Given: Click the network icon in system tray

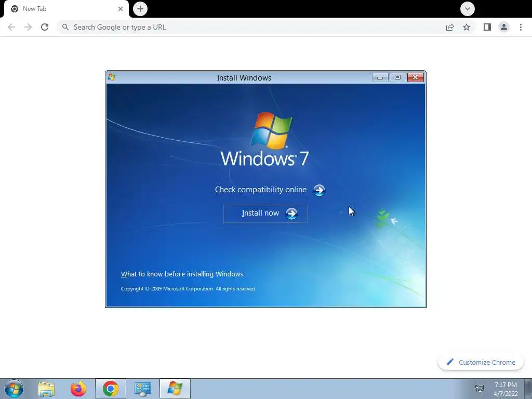Looking at the screenshot, I should (480, 389).
